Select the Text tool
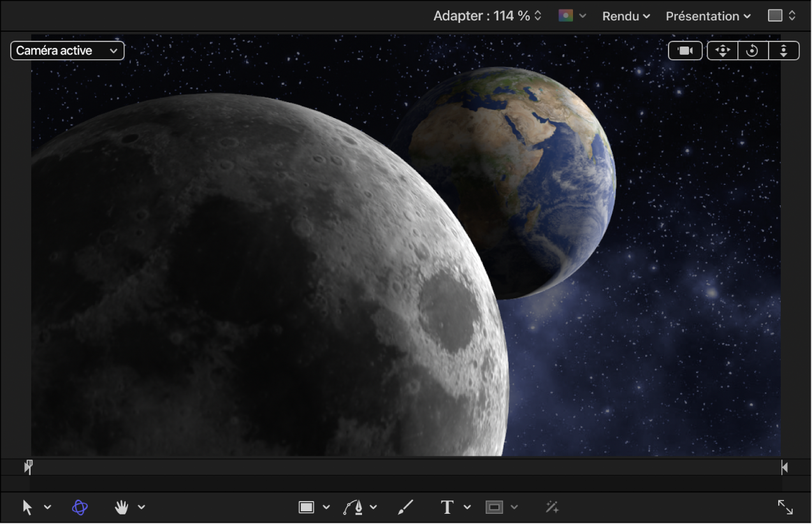 point(448,507)
